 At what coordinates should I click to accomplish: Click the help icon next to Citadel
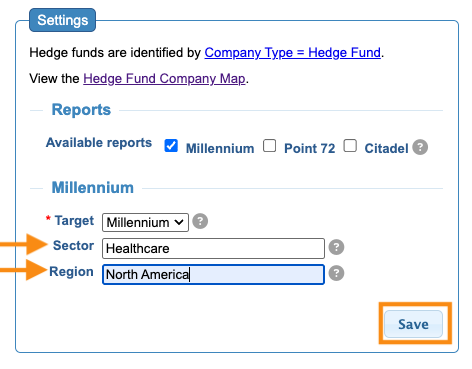point(420,147)
